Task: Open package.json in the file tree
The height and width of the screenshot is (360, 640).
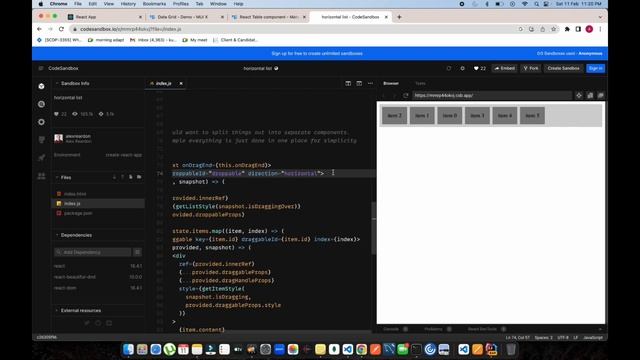Action: (x=78, y=213)
